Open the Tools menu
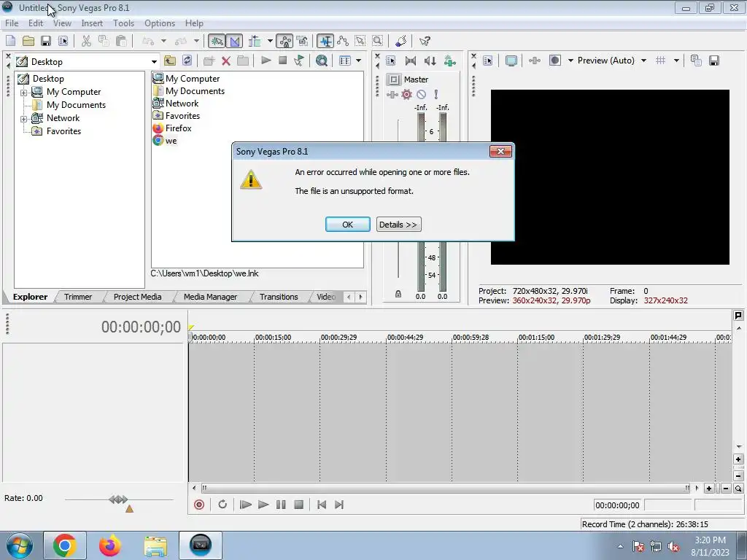 click(x=123, y=23)
